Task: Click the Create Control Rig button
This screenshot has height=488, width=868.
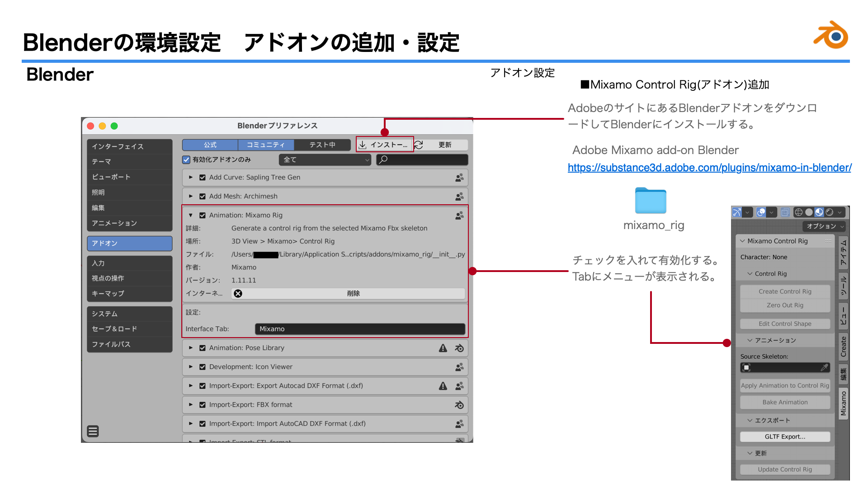Action: point(785,291)
